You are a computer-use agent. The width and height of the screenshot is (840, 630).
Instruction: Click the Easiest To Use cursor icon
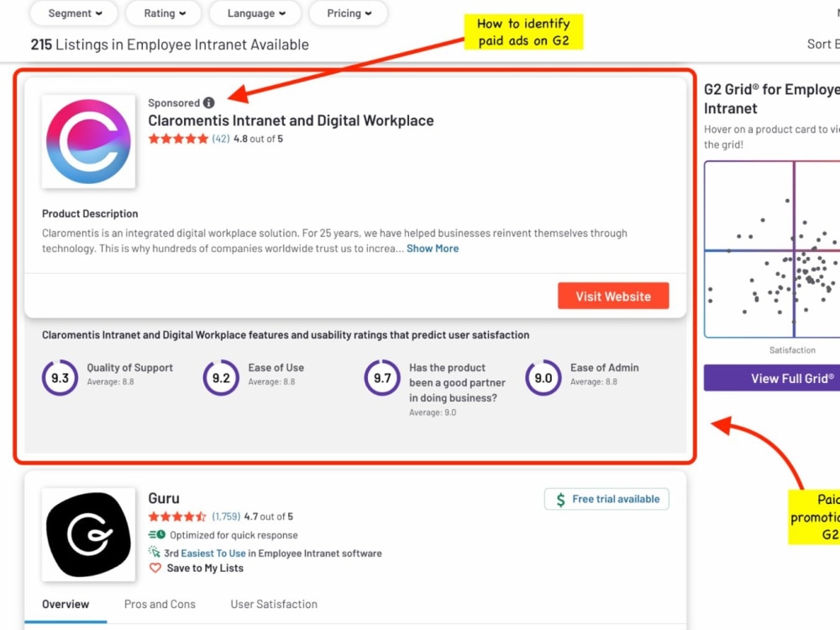coord(155,552)
